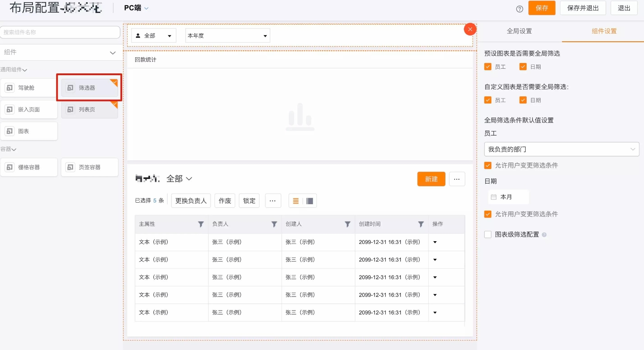The image size is (644, 350).
Task: Collapse the 通用组件 section
Action: (x=14, y=70)
